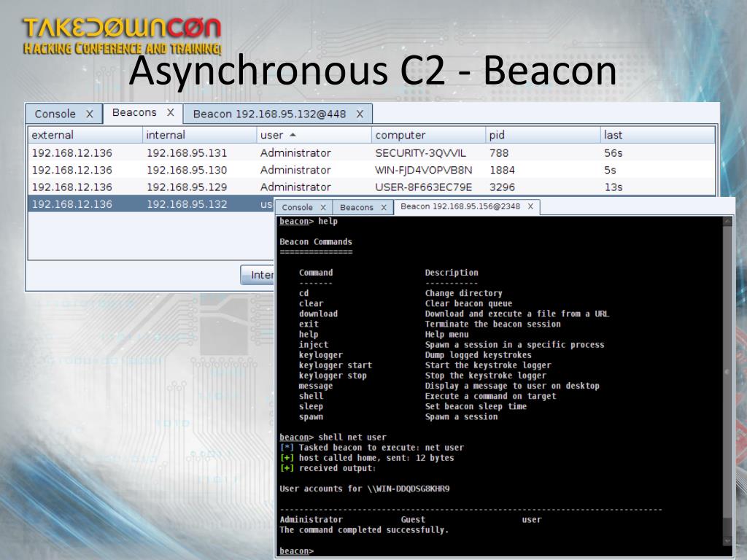Click computer name WIN-FJD4VOPVB8N
The image size is (747, 560).
[424, 170]
